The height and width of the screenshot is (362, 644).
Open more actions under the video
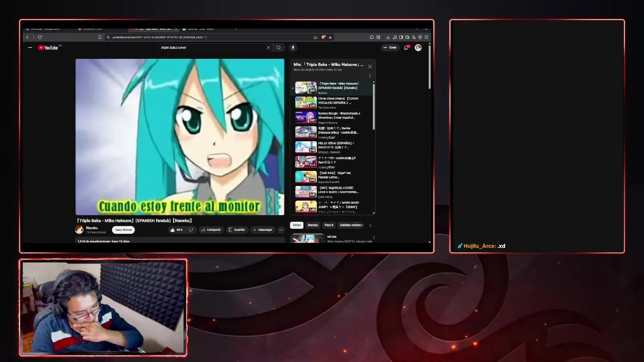point(281,230)
